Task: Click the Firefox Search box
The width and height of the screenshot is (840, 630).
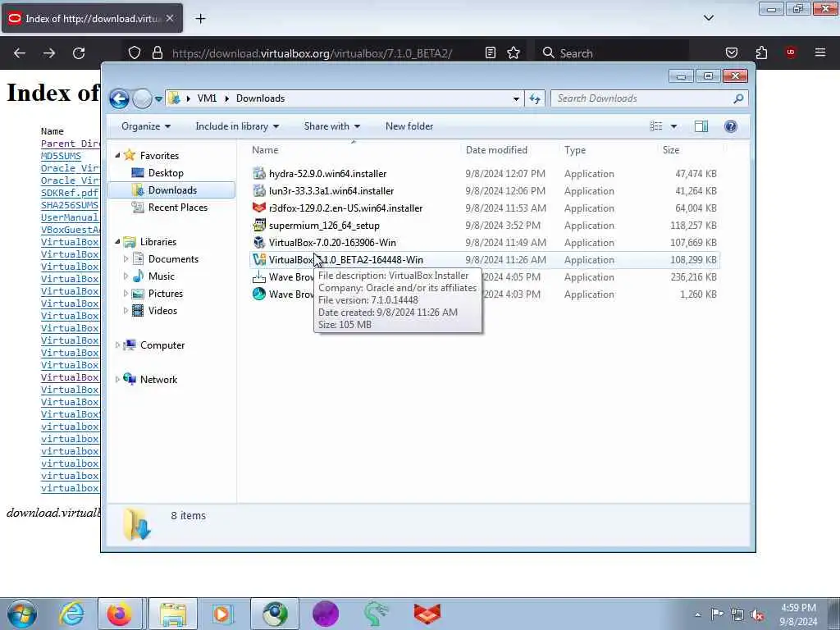Action: (611, 53)
